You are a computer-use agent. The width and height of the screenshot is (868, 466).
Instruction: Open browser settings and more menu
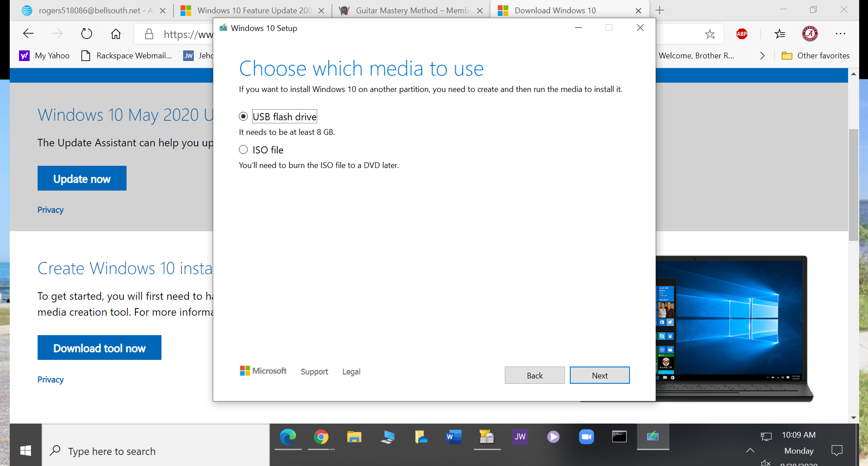pyautogui.click(x=841, y=34)
